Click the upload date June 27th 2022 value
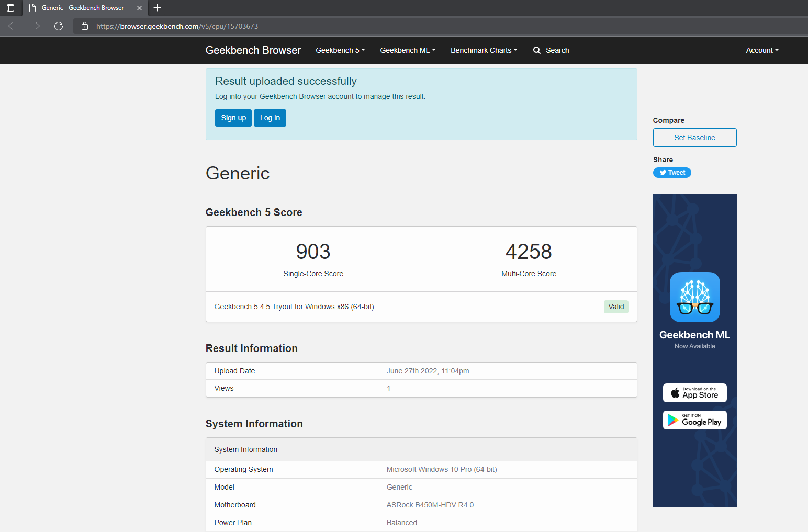 point(428,371)
